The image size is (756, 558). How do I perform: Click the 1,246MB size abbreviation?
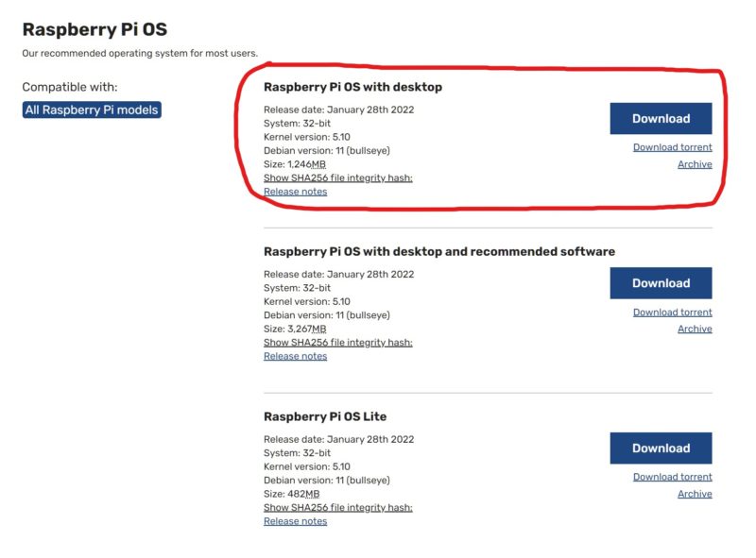[x=318, y=164]
